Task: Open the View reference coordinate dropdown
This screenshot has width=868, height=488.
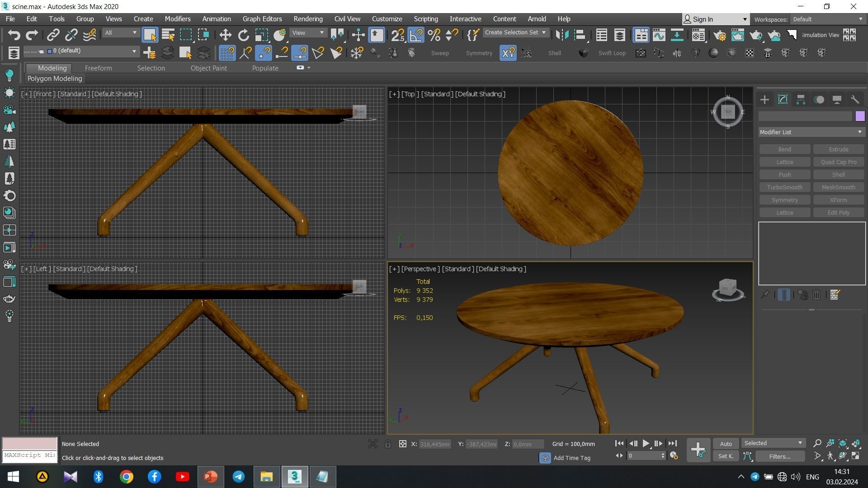Action: (x=308, y=33)
